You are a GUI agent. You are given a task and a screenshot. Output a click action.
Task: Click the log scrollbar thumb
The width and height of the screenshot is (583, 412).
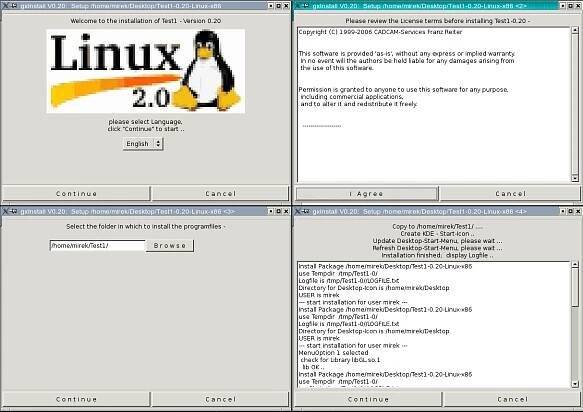[x=575, y=287]
